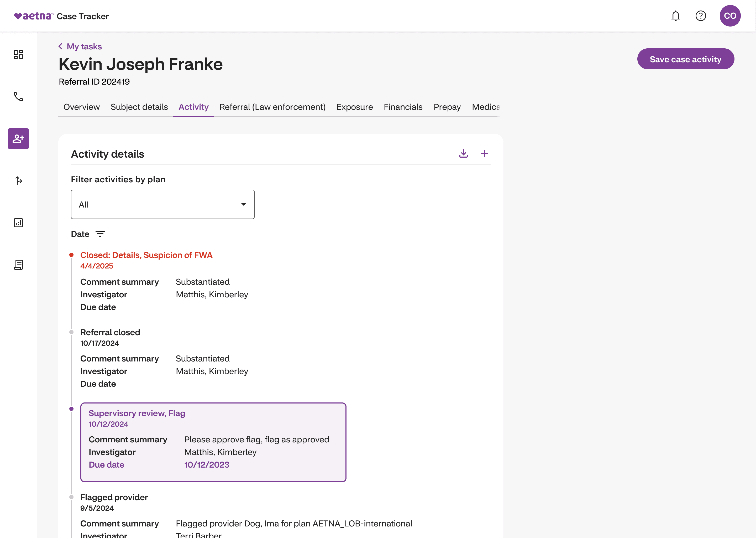Screen dimensions: 756x538
Task: Open the routing arrow sidebar icon
Action: pos(18,180)
